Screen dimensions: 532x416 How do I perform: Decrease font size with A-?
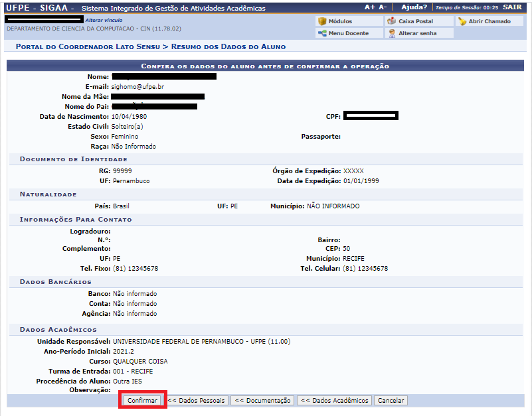[383, 7]
